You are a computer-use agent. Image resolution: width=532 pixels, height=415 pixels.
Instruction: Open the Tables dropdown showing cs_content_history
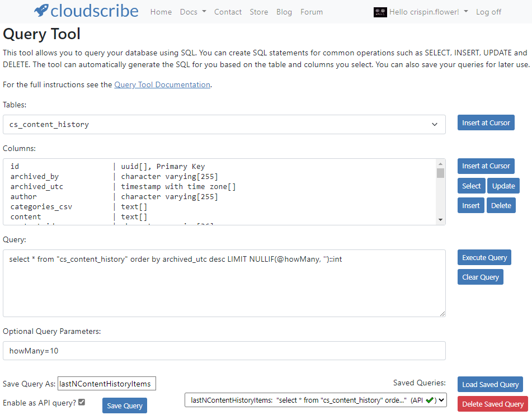[224, 125]
